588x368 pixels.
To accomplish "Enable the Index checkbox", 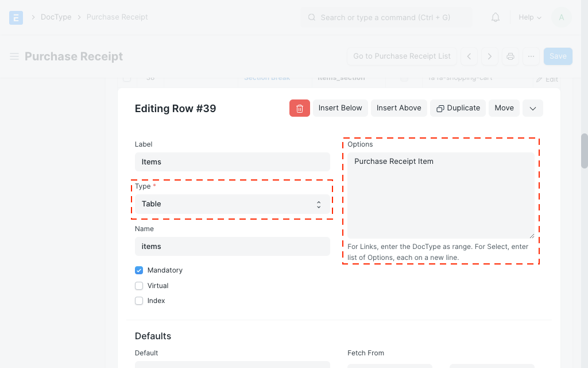I will (139, 301).
